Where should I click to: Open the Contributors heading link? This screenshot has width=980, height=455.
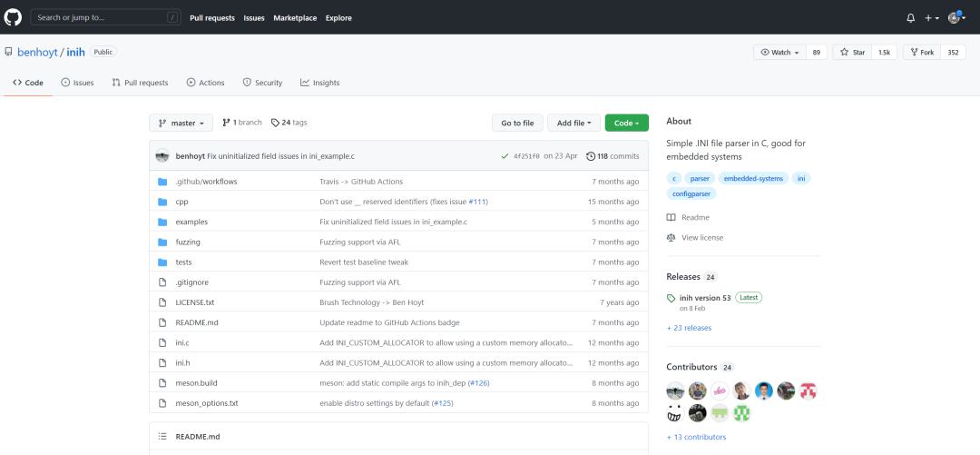click(691, 367)
